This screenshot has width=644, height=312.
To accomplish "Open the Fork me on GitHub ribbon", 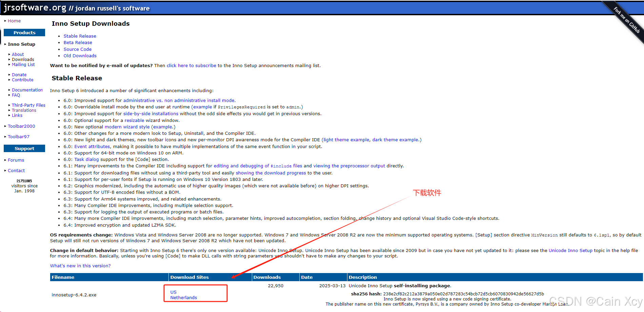I will coord(627,20).
